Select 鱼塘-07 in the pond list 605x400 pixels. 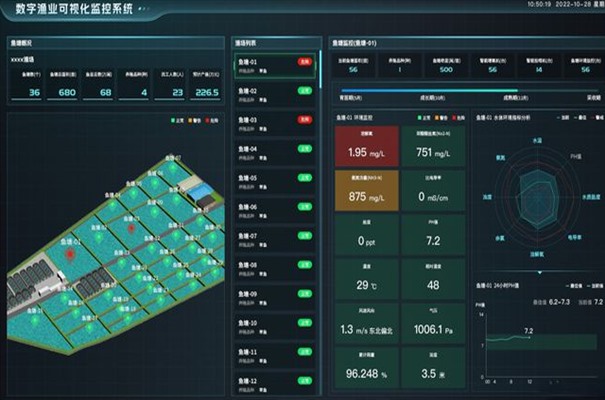275,240
